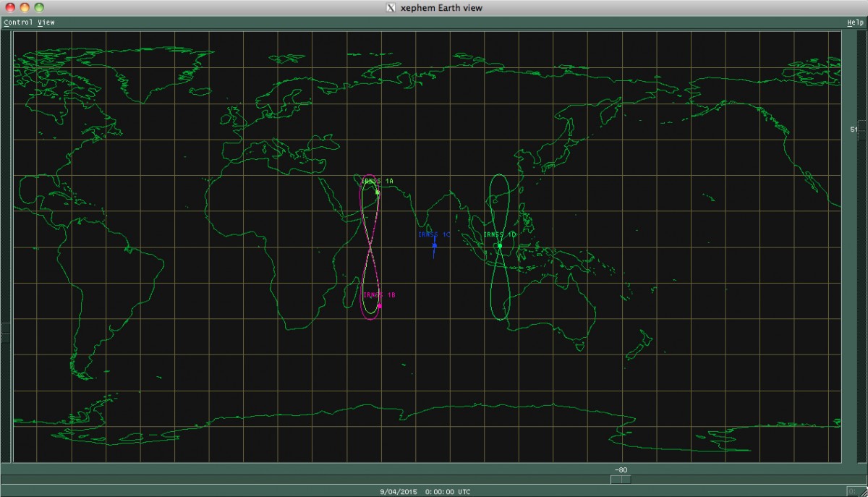Minimize the Earth view window with yellow button
868x497 pixels.
[x=25, y=8]
